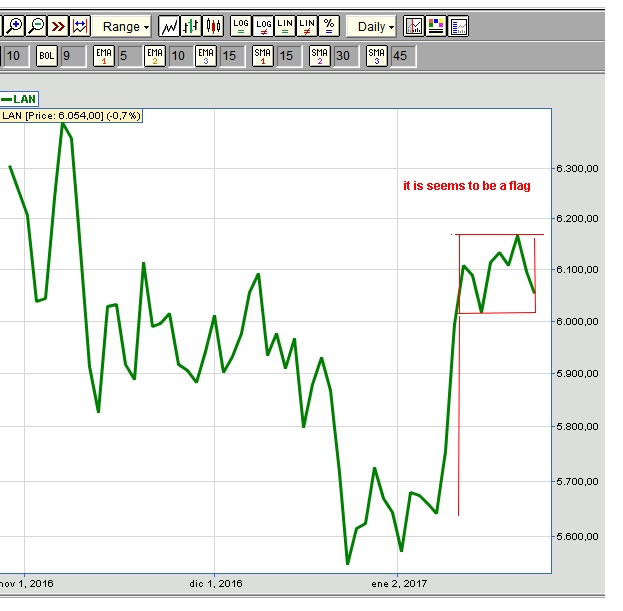Screen dimensions: 623x611
Task: Click the dic 1, 2016 date label
Action: point(216,584)
